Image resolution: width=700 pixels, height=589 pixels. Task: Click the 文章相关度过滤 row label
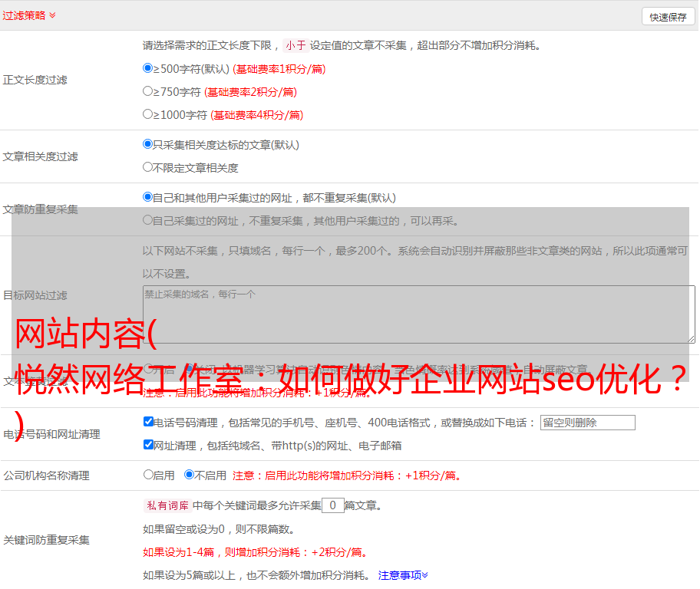[x=41, y=156]
